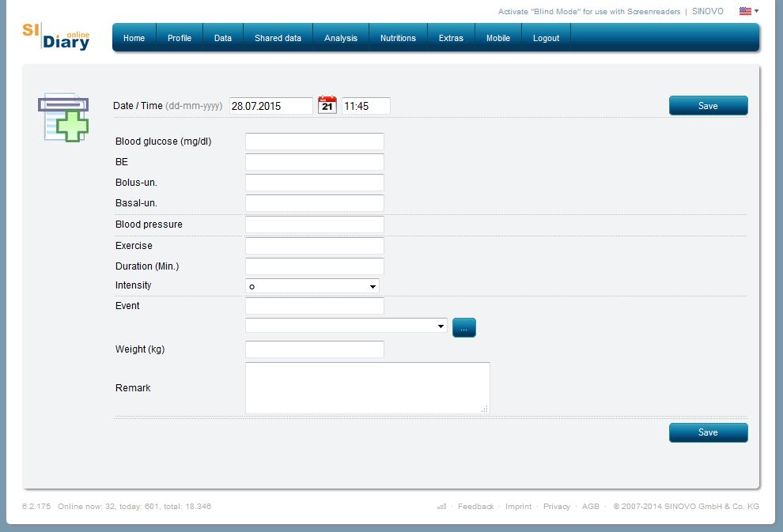Open the US flag language selector
This screenshot has width=783, height=532.
[x=747, y=11]
